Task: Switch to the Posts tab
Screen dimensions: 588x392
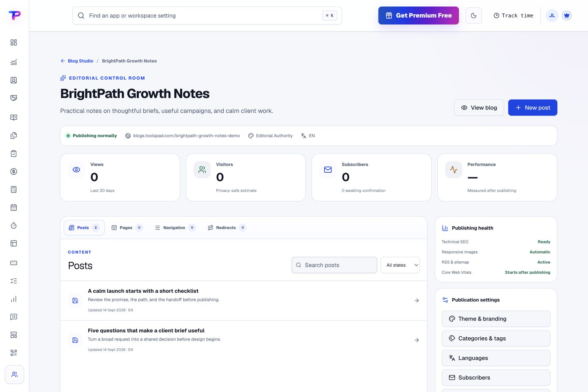Action: pyautogui.click(x=84, y=228)
